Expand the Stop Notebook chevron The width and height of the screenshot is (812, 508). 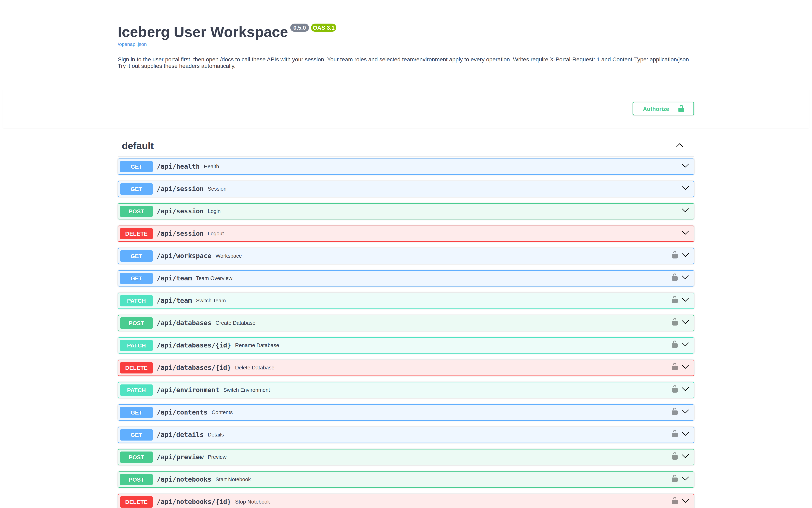click(x=685, y=501)
